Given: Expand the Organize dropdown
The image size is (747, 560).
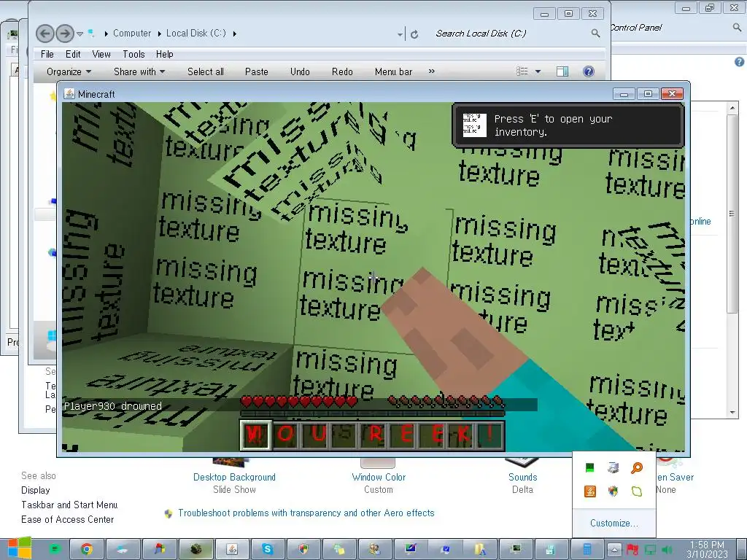Looking at the screenshot, I should [x=69, y=72].
